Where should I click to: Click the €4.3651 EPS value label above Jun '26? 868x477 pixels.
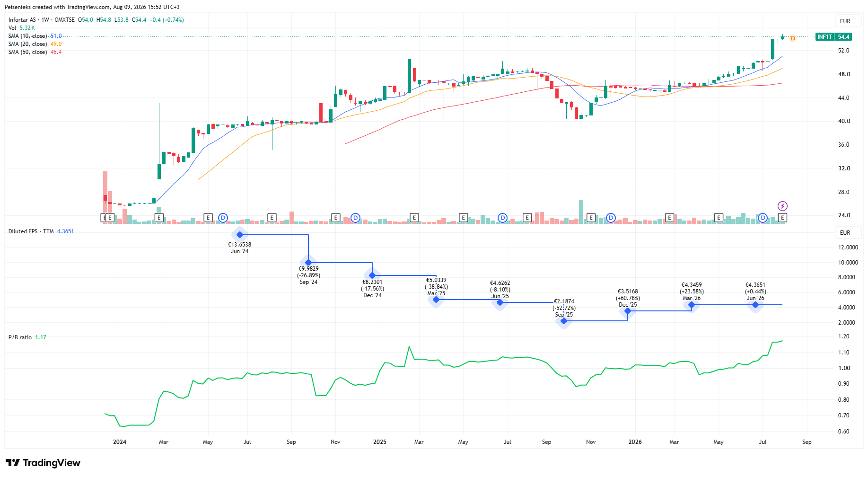tap(755, 285)
